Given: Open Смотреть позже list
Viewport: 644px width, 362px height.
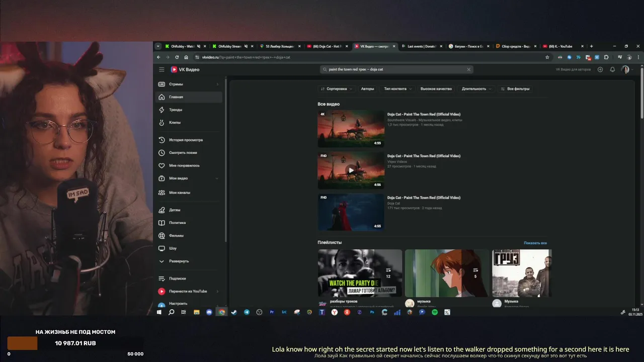Looking at the screenshot, I should pos(189,153).
